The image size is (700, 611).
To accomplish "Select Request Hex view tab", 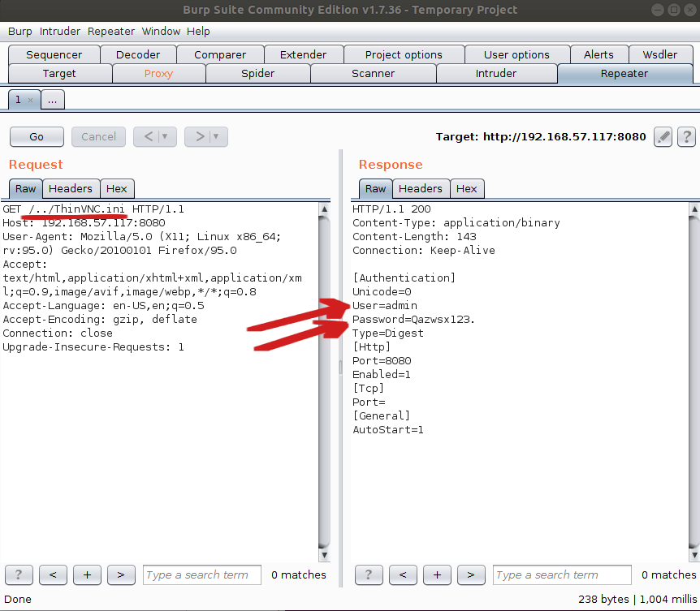I will 116,188.
